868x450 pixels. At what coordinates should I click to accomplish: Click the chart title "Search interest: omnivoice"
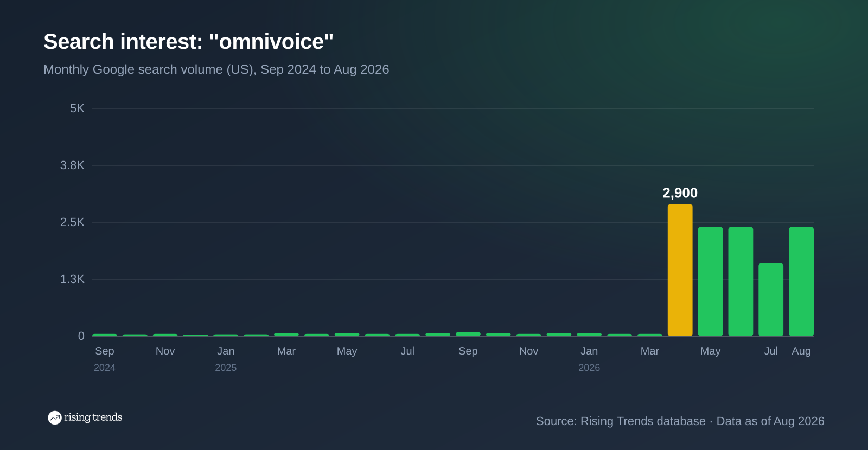coord(188,42)
